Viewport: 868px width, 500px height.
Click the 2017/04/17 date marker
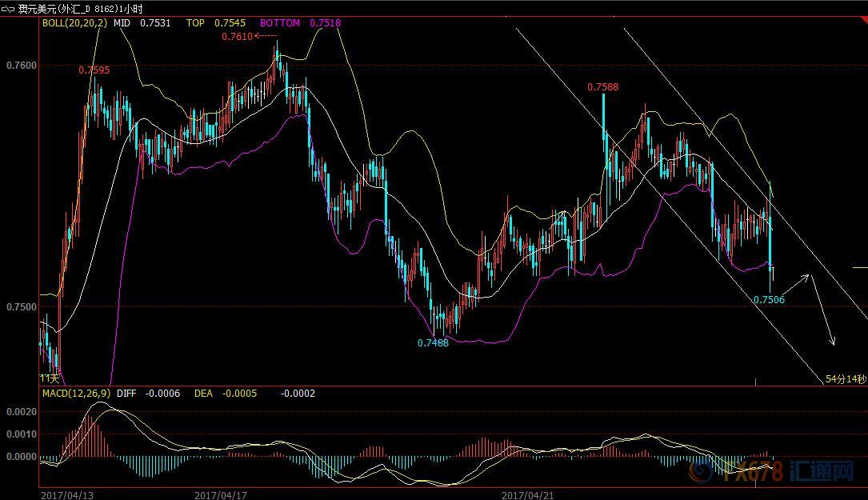pyautogui.click(x=221, y=494)
